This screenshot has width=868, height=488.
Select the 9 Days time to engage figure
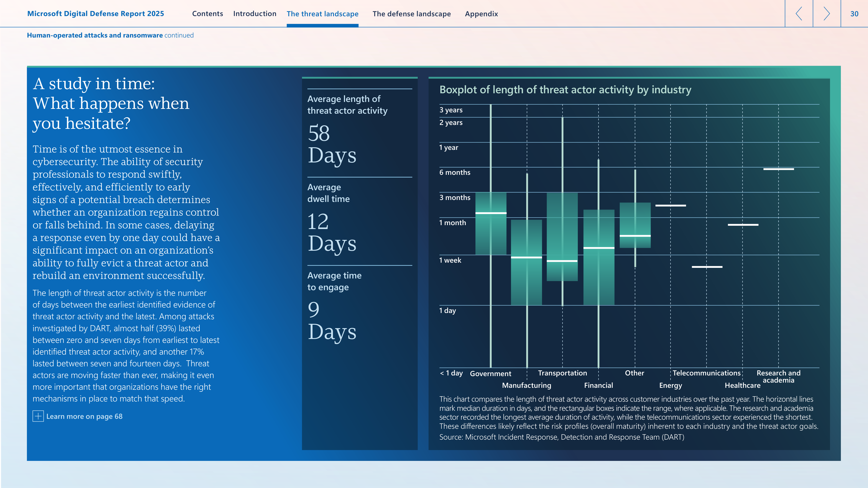point(332,321)
